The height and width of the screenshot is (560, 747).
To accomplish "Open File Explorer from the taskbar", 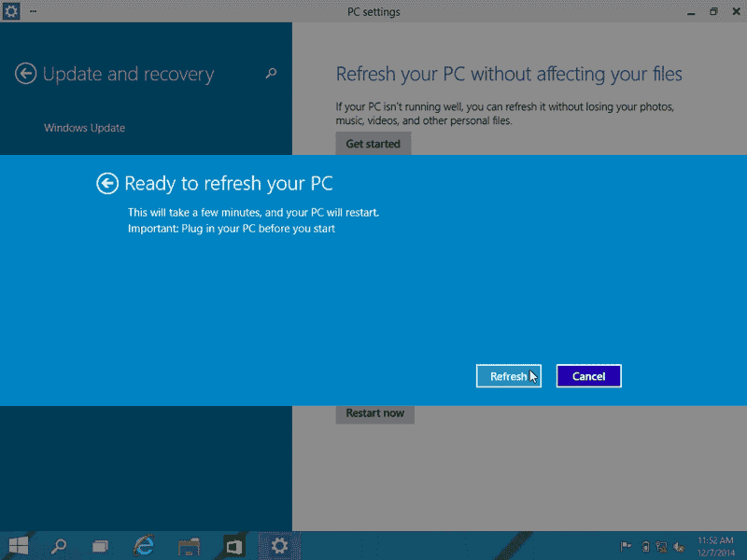I will [190, 545].
